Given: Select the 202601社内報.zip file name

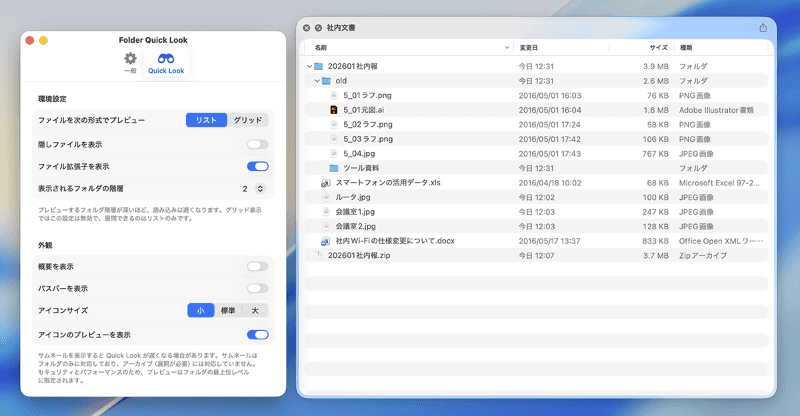Looking at the screenshot, I should (359, 255).
